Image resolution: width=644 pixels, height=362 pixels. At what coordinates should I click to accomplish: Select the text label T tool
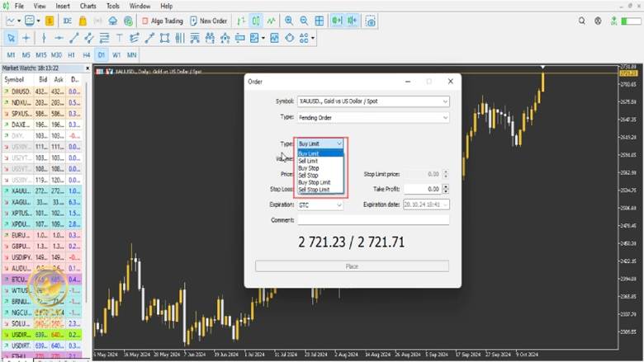(119, 38)
